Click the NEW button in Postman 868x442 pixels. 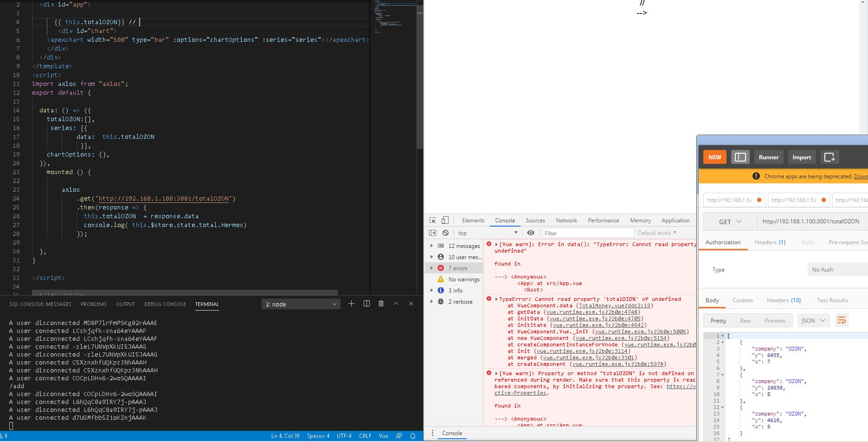715,157
